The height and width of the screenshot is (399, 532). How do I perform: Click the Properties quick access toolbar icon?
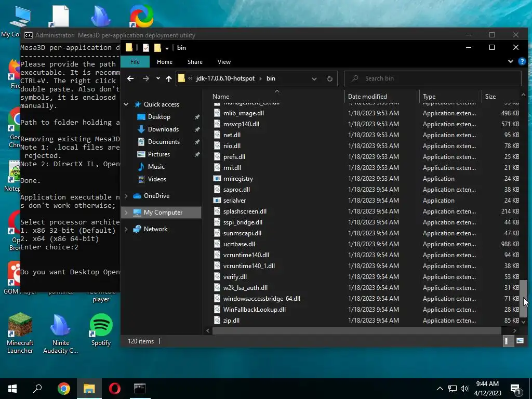tap(146, 48)
